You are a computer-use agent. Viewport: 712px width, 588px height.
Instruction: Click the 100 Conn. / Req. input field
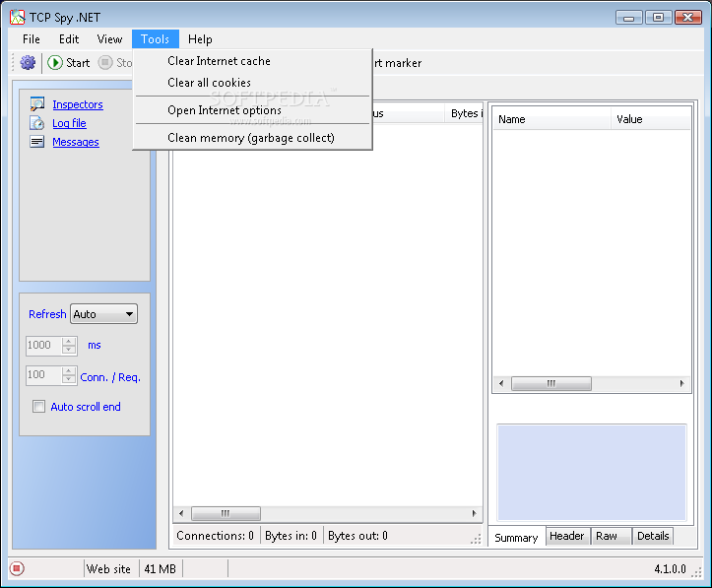(43, 375)
